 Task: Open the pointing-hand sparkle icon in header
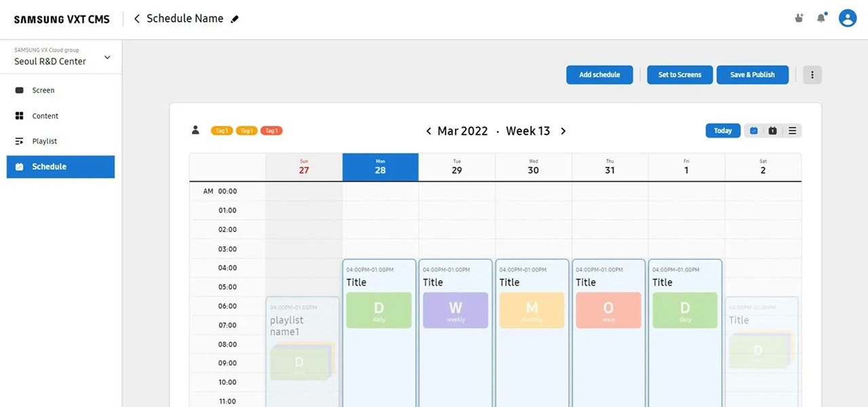tap(799, 18)
